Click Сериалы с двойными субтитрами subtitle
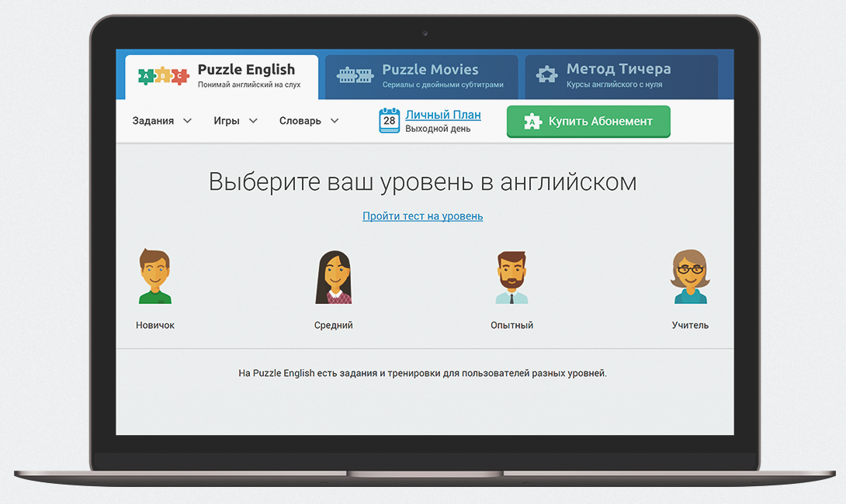Image resolution: width=846 pixels, height=504 pixels. pos(443,85)
